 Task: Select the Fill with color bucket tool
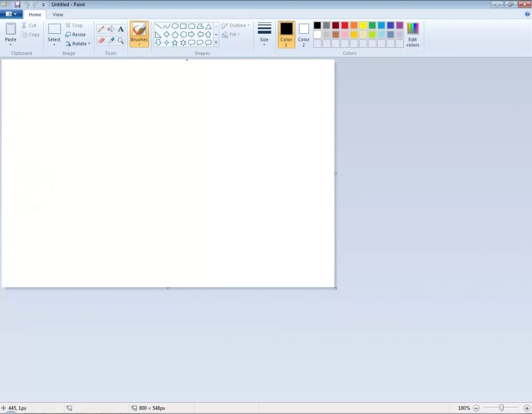111,29
